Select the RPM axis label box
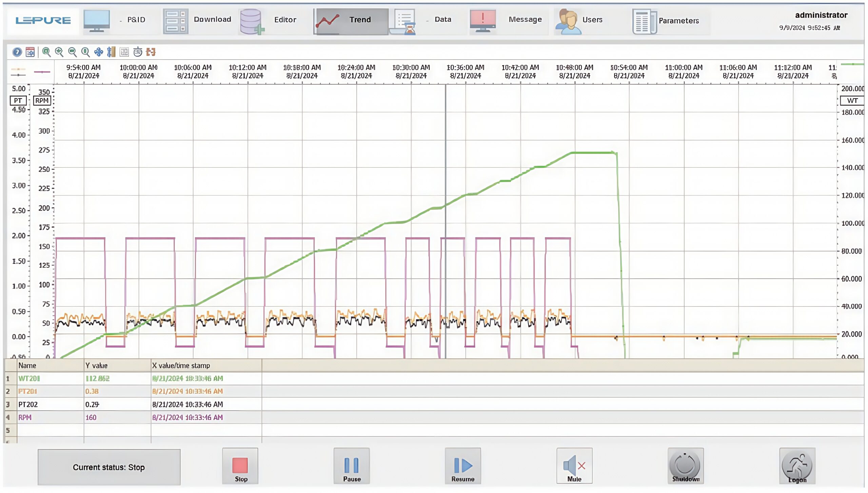868x493 pixels. point(42,100)
